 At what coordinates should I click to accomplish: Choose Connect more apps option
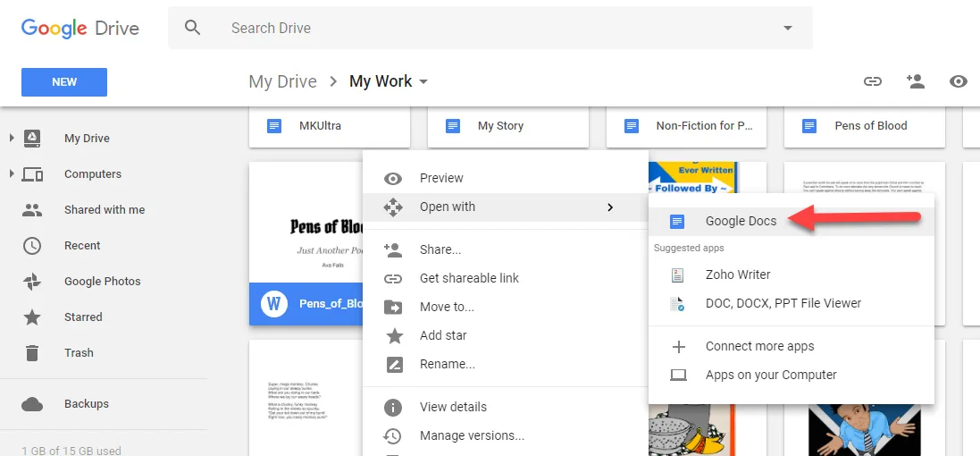tap(792, 346)
